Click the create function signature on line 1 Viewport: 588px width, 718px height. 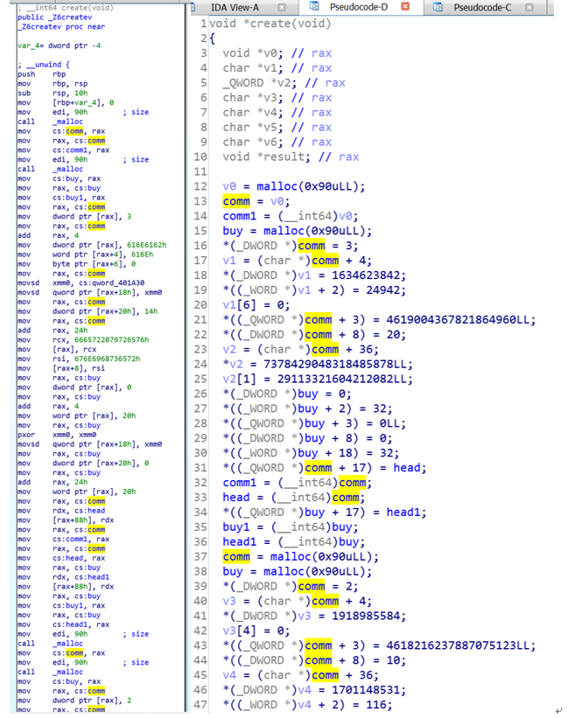270,24
